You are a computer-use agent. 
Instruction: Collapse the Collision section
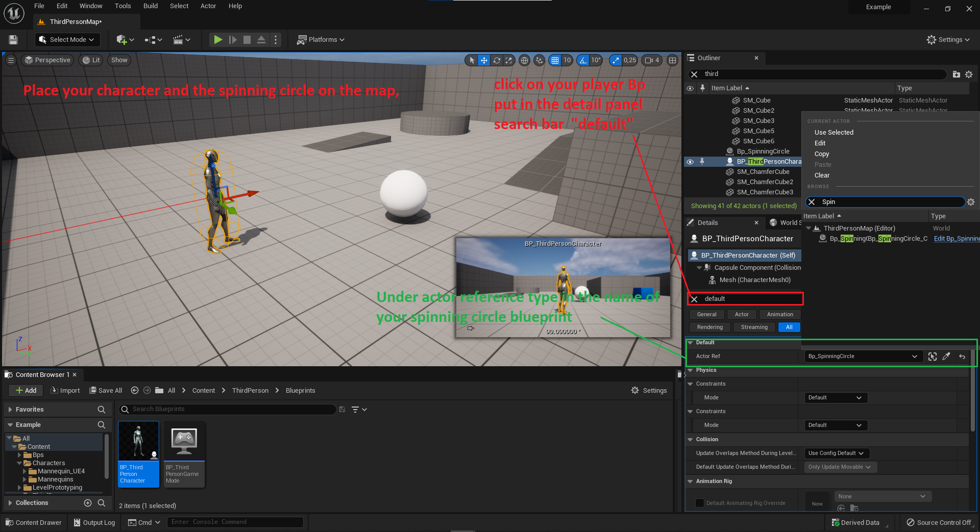point(691,440)
